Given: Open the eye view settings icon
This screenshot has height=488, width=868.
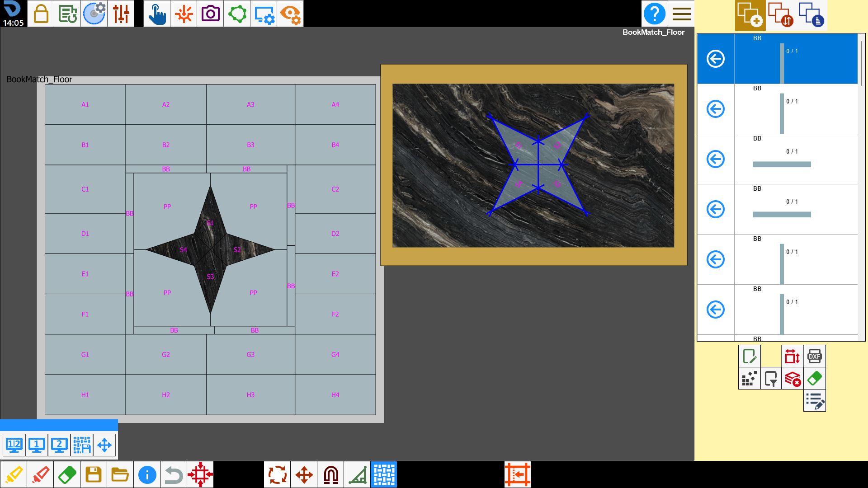Looking at the screenshot, I should click(290, 14).
